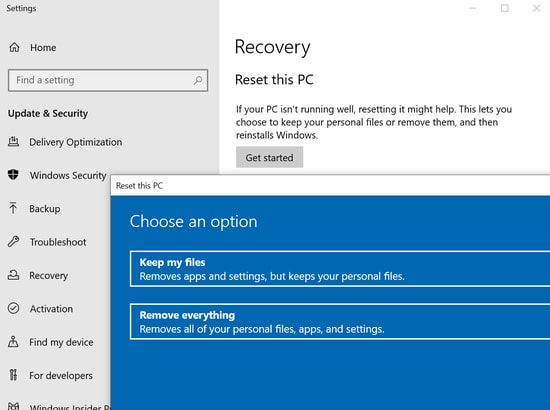Open Troubleshoot settings
The width and height of the screenshot is (550, 410).
click(58, 242)
